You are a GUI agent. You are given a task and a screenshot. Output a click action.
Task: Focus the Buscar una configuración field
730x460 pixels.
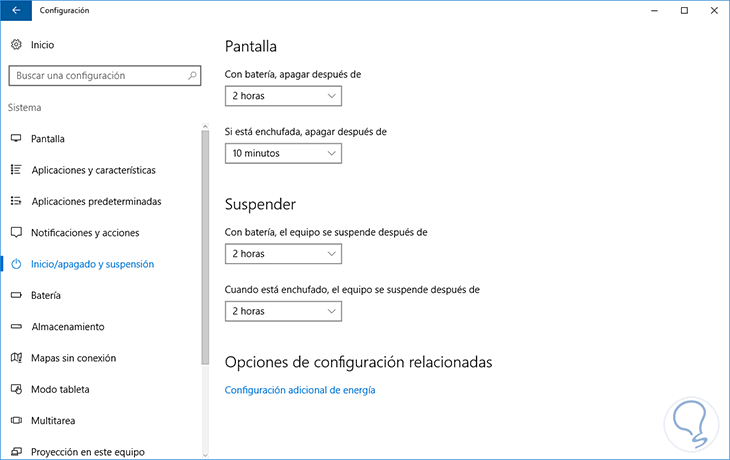95,76
